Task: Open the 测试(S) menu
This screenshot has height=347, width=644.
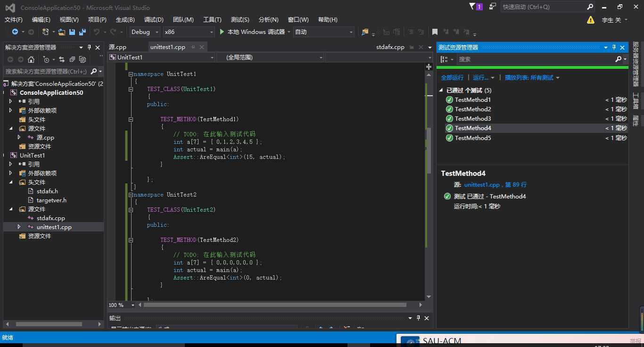Action: pos(240,20)
